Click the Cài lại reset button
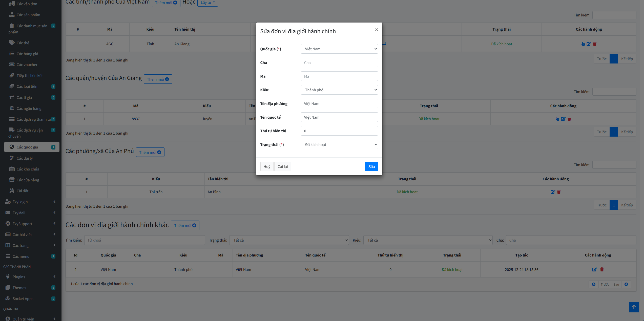Image resolution: width=644 pixels, height=321 pixels. coord(282,166)
